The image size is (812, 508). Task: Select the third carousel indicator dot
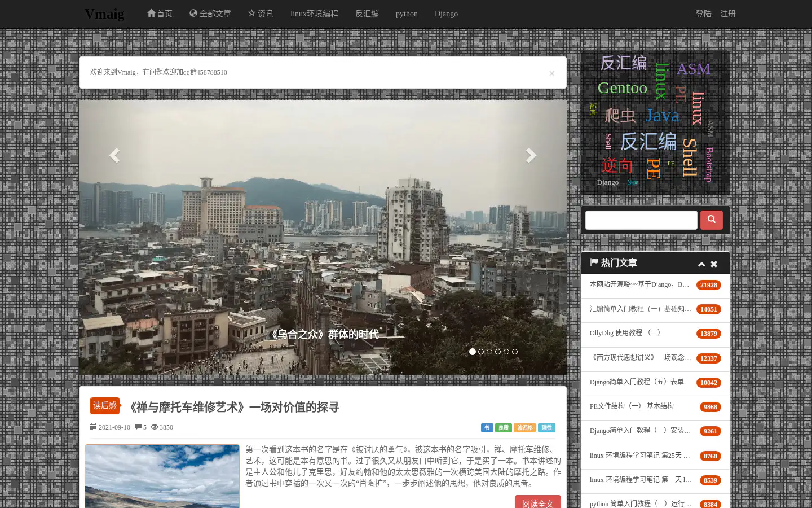tap(489, 352)
